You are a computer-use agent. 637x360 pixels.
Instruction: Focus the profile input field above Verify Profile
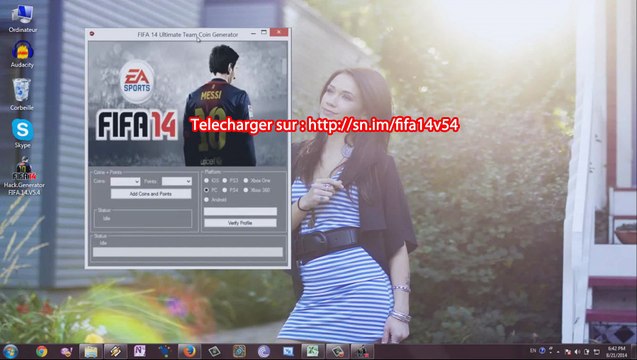coord(240,211)
